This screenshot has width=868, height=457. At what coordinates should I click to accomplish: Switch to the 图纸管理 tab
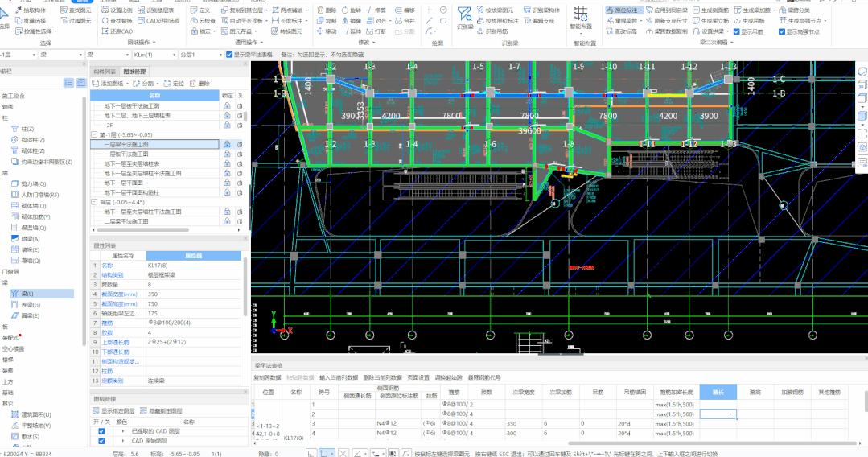(x=135, y=72)
